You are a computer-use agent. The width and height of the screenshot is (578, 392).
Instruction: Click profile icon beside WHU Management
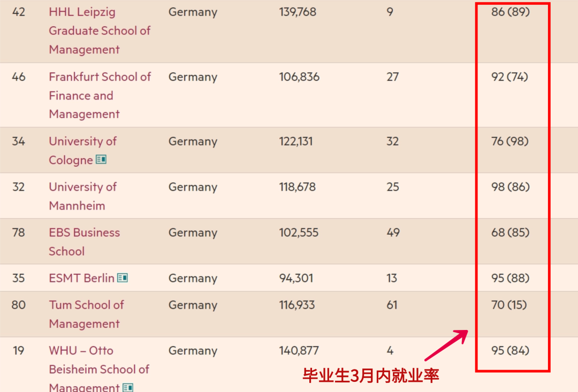(128, 387)
